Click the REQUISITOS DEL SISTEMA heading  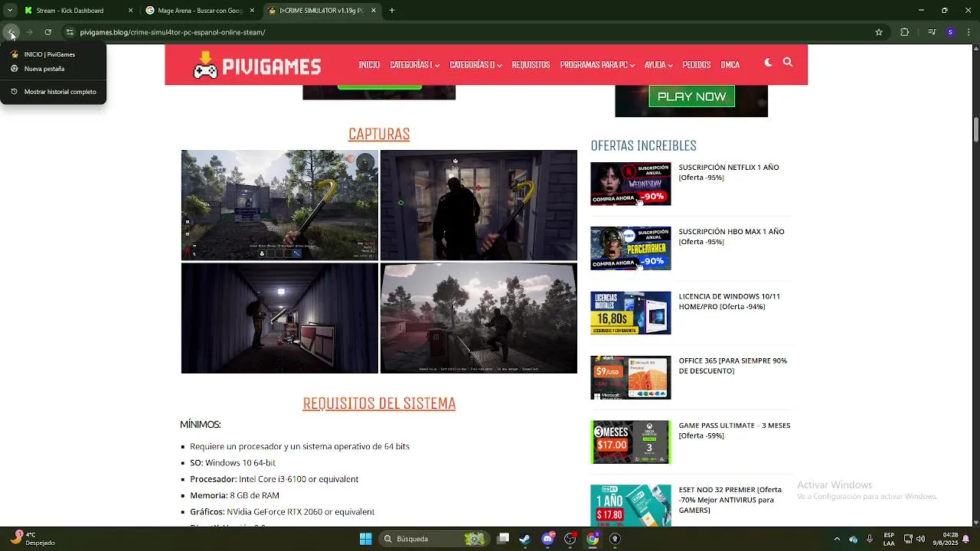pos(379,403)
